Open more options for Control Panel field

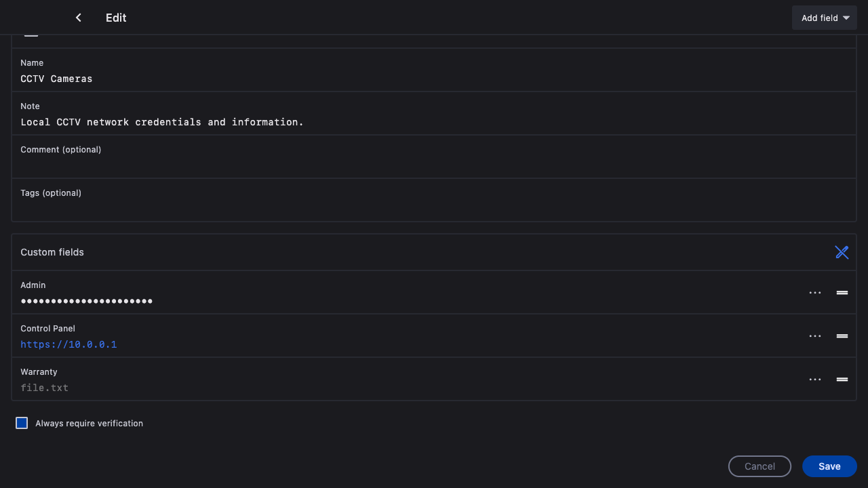coord(815,336)
